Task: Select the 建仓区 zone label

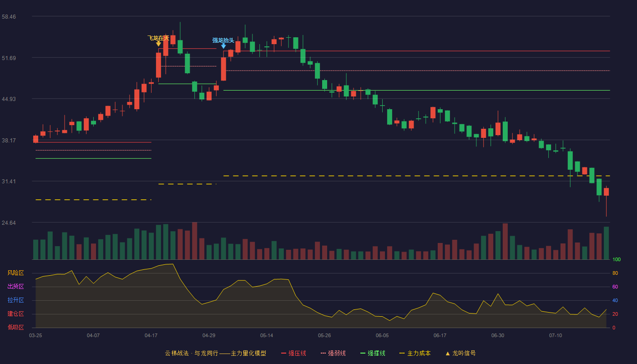Action: click(16, 314)
